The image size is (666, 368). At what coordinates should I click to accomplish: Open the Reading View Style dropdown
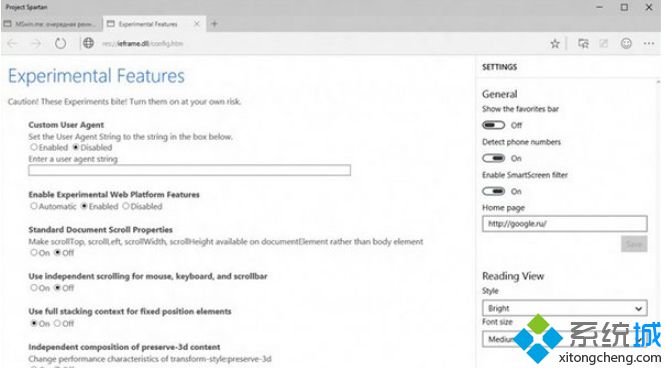pos(564,308)
